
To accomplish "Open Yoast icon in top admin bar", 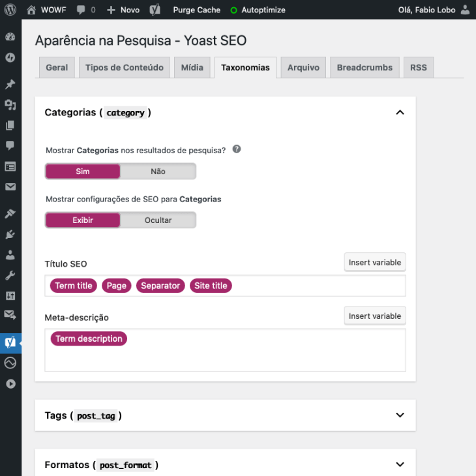I will (x=155, y=10).
